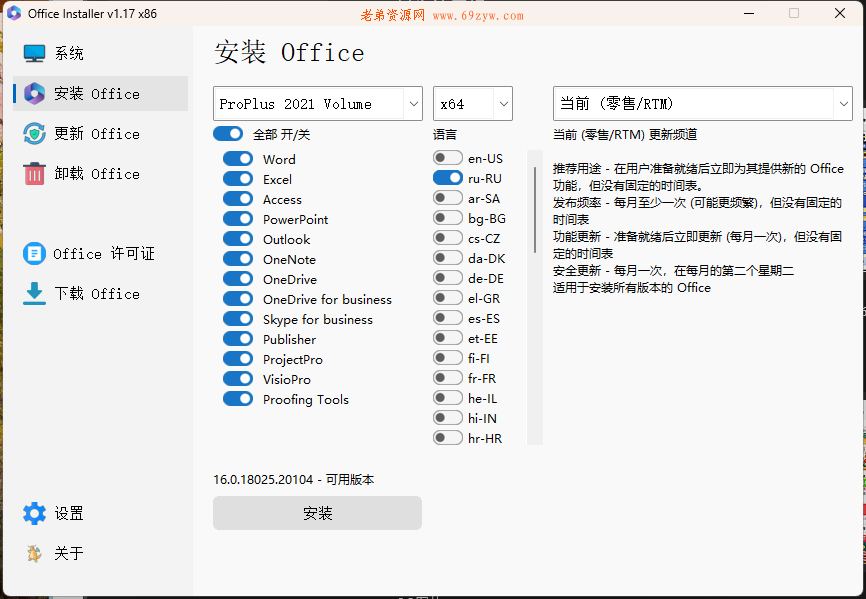Image resolution: width=866 pixels, height=599 pixels.
Task: Toggle Skype for business off
Action: 238,319
